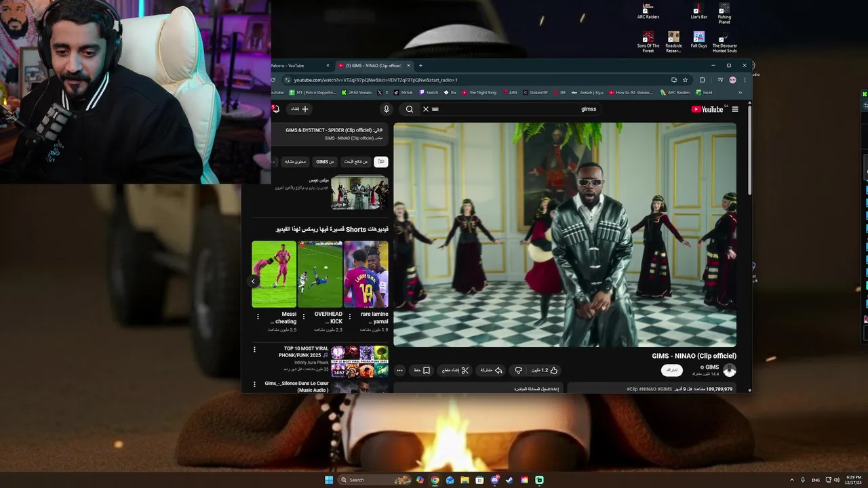Click the NINAO video player
The width and height of the screenshot is (868, 488).
pyautogui.click(x=565, y=235)
